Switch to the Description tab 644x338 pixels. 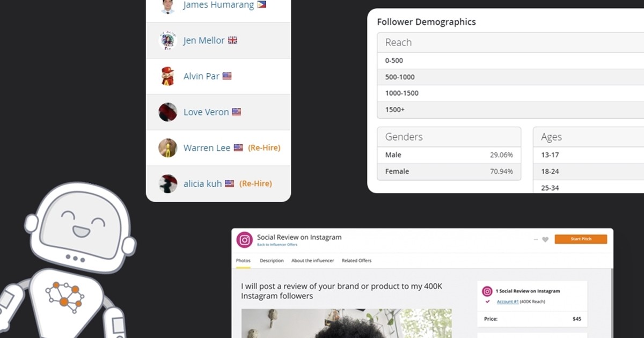point(272,261)
